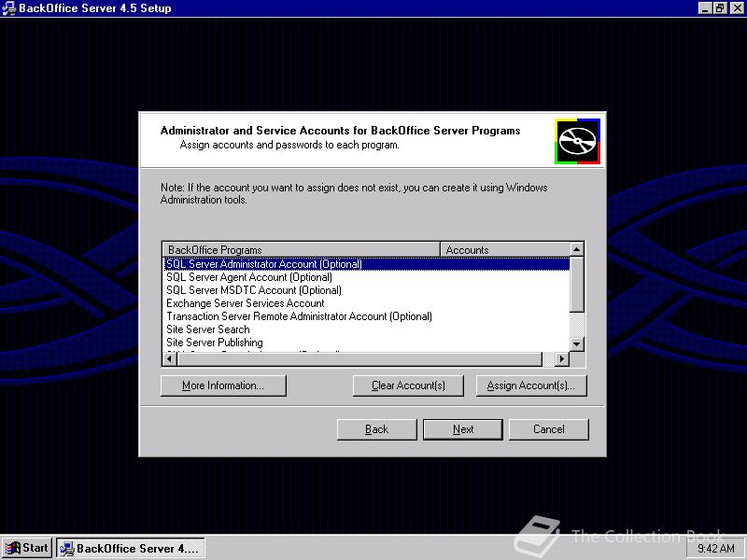Click the BackOffice Programs column header

point(301,249)
